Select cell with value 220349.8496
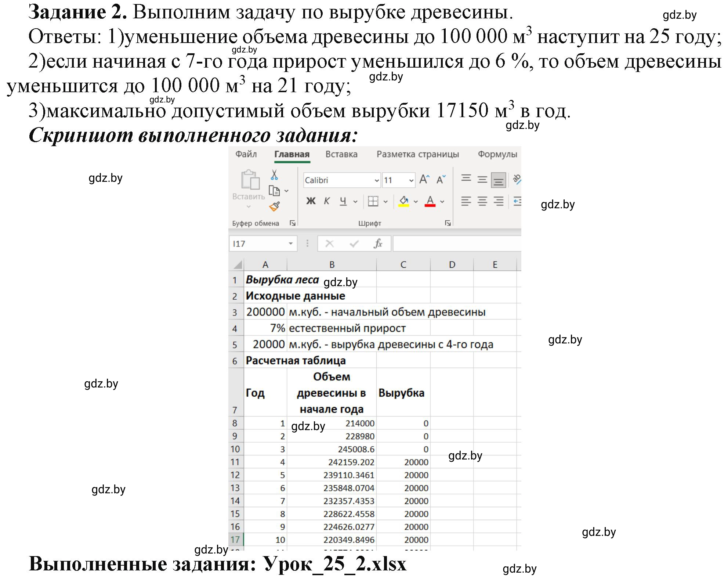This screenshot has height=584, width=728. [x=332, y=540]
